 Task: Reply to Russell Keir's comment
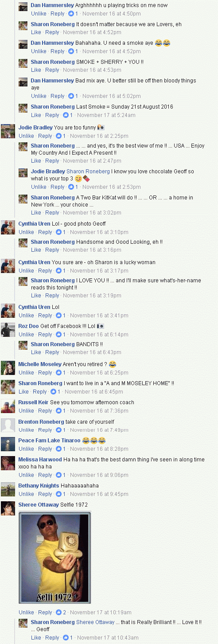pyautogui.click(x=45, y=411)
